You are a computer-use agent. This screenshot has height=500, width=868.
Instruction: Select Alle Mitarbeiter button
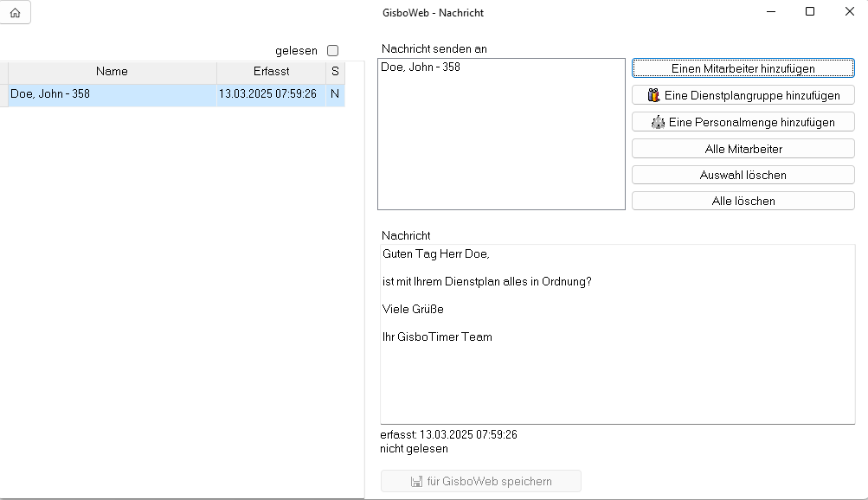743,149
